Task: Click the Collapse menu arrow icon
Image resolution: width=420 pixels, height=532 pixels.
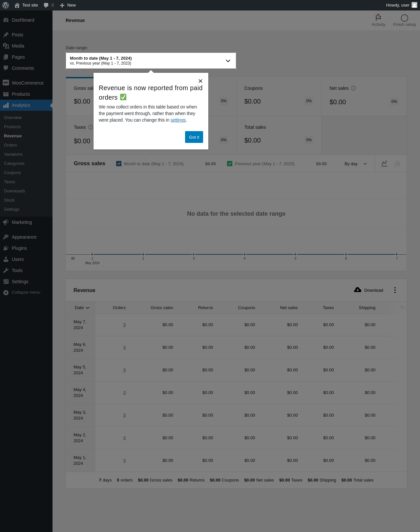Action: pyautogui.click(x=6, y=292)
